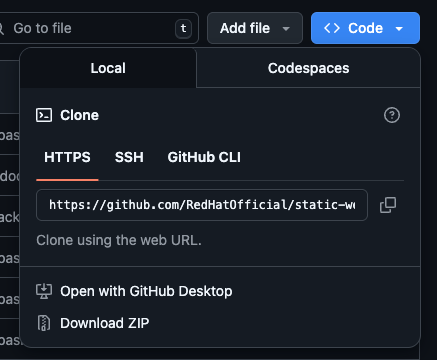The image size is (437, 360).
Task: Click the 'Clone using the web URL.' text
Action: click(x=119, y=240)
